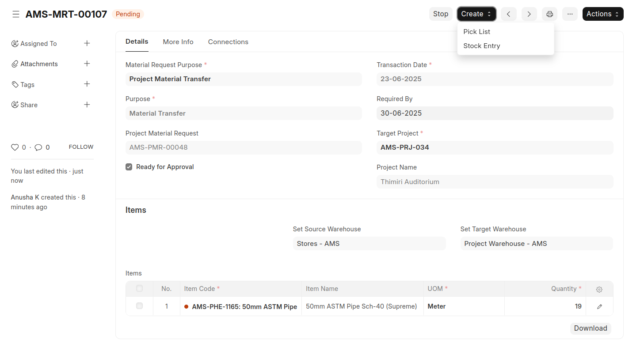Image resolution: width=644 pixels, height=347 pixels.
Task: Expand the Actions dropdown
Action: pos(602,14)
